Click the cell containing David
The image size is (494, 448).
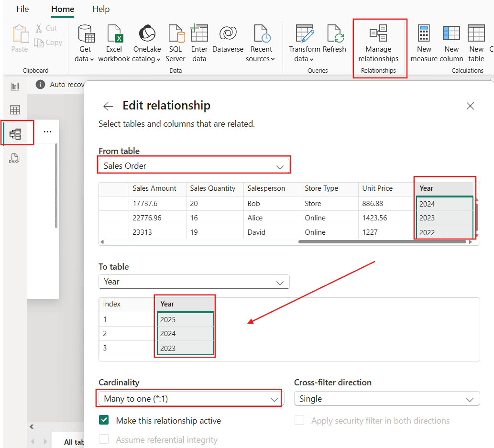click(x=272, y=232)
